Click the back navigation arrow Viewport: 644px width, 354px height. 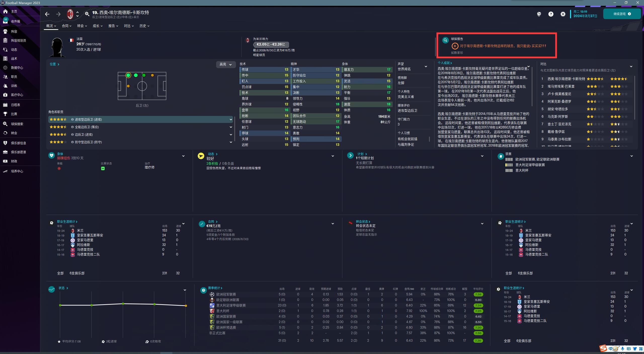[47, 14]
